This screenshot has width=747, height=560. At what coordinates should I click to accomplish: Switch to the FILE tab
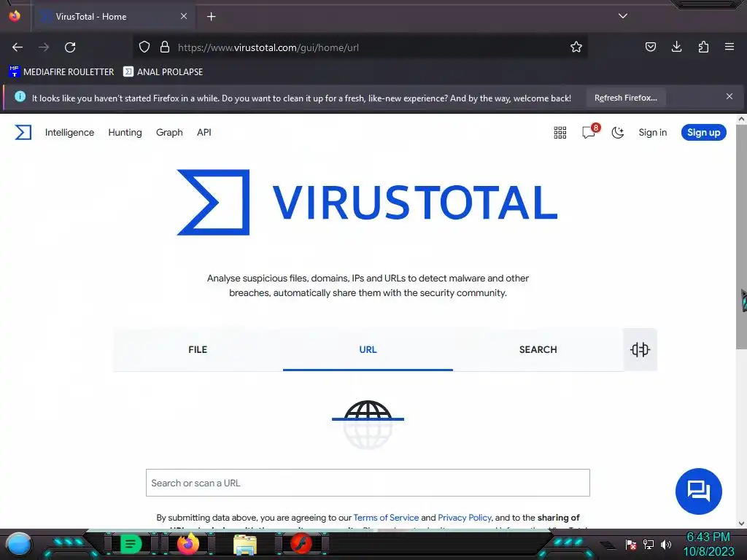click(198, 349)
